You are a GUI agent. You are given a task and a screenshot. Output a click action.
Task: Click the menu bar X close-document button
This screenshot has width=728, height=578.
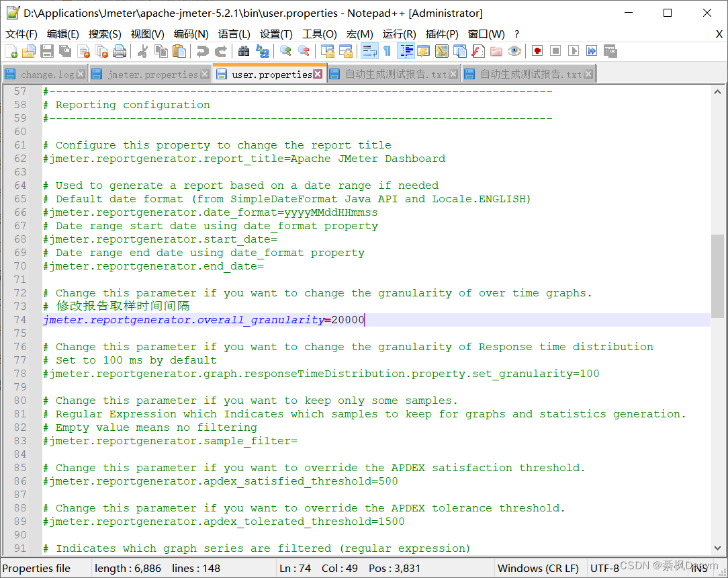719,34
